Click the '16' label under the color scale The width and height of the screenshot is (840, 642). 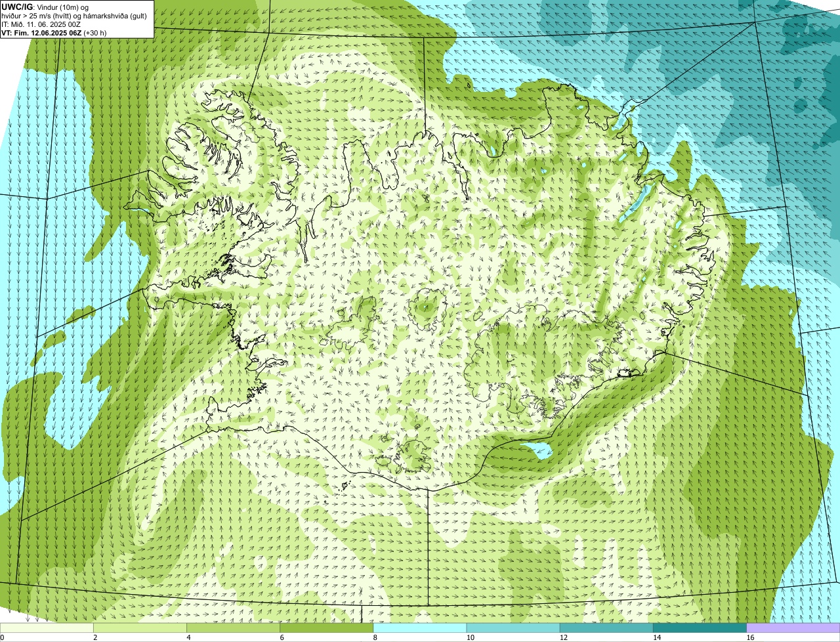(x=749, y=637)
